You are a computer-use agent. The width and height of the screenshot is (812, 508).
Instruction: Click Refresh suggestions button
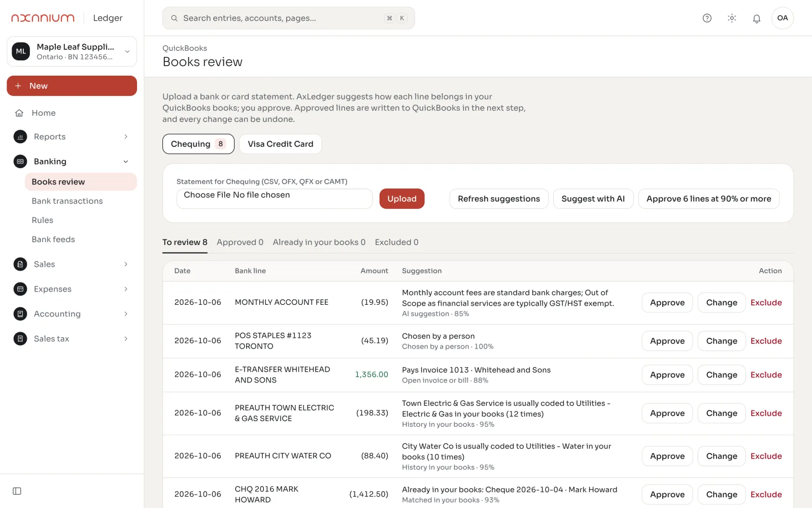point(499,199)
